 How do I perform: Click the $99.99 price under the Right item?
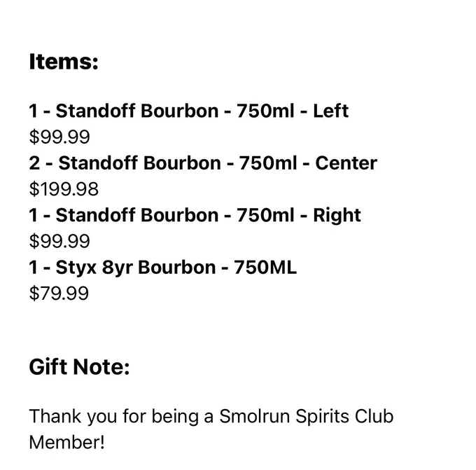tap(59, 241)
